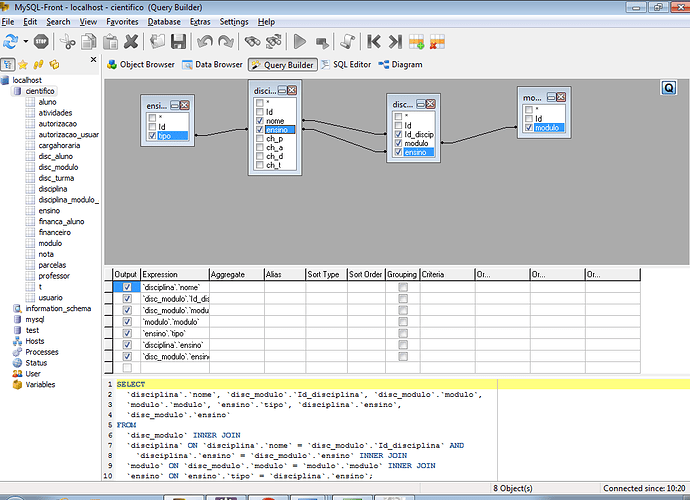690x500 pixels.
Task: Click the Undo arrow icon
Action: 205,42
